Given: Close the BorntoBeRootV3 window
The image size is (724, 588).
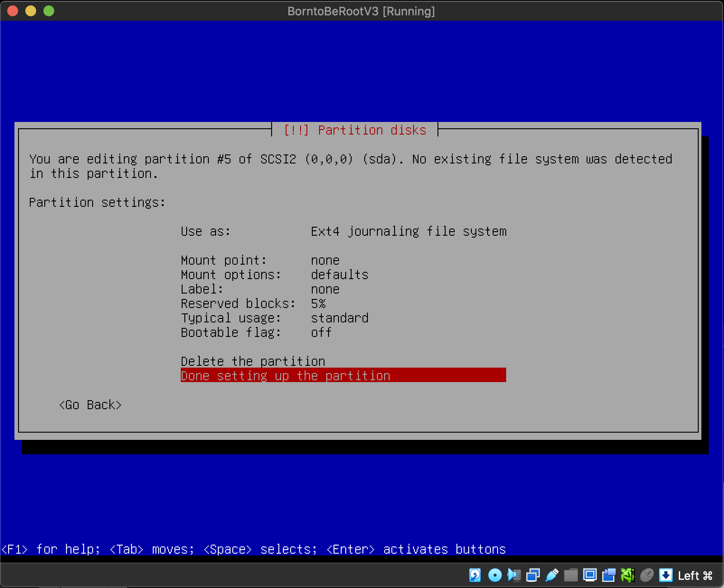Looking at the screenshot, I should [x=13, y=11].
